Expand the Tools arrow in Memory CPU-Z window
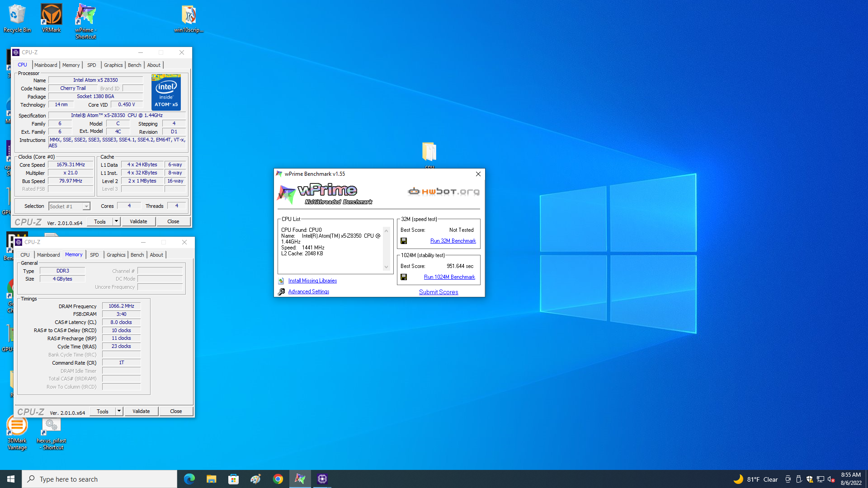Screen dimensions: 868x488 coord(119,411)
